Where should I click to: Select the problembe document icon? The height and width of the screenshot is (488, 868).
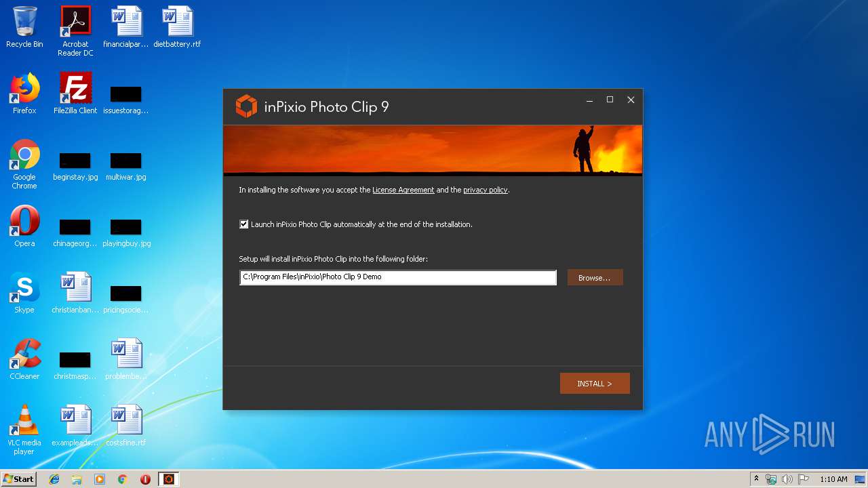pyautogui.click(x=126, y=360)
